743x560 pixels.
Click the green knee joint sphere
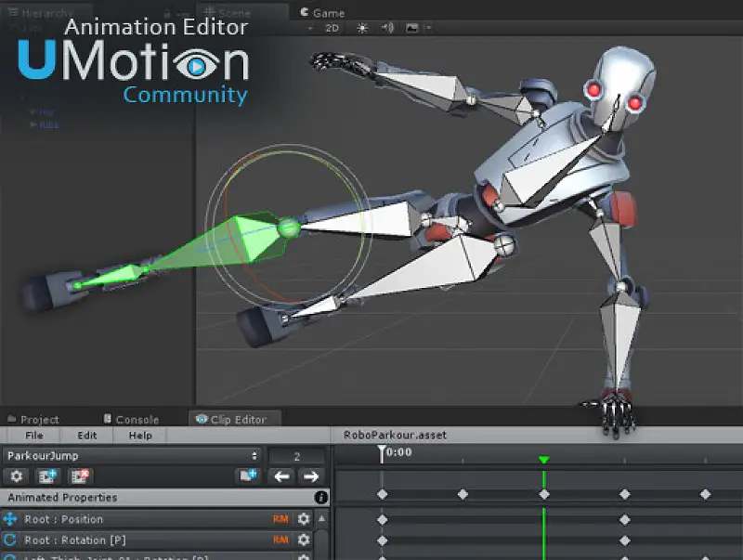289,228
